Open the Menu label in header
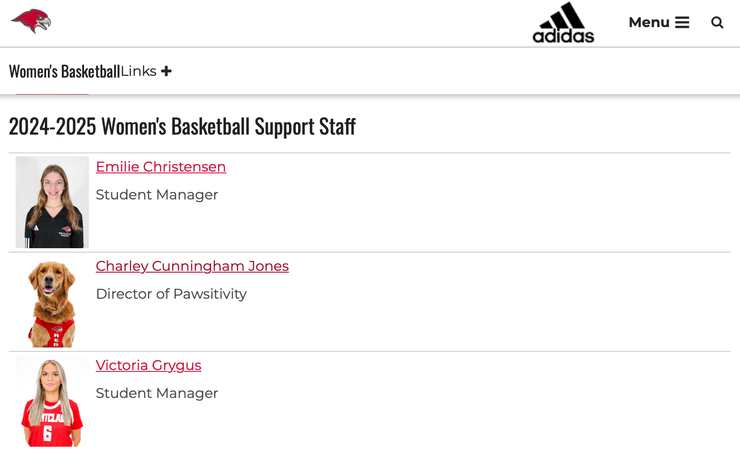Image resolution: width=740 pixels, height=459 pixels. click(x=648, y=22)
